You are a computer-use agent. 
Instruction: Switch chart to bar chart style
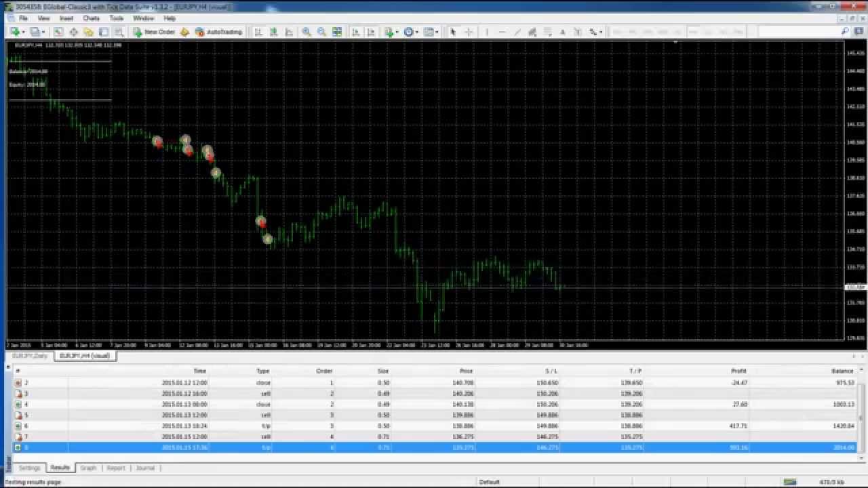point(258,32)
